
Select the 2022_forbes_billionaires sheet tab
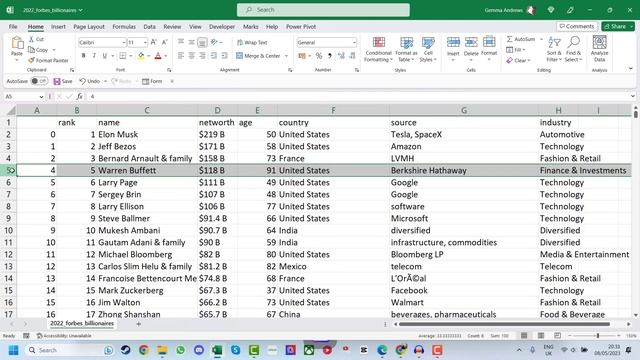(x=82, y=323)
